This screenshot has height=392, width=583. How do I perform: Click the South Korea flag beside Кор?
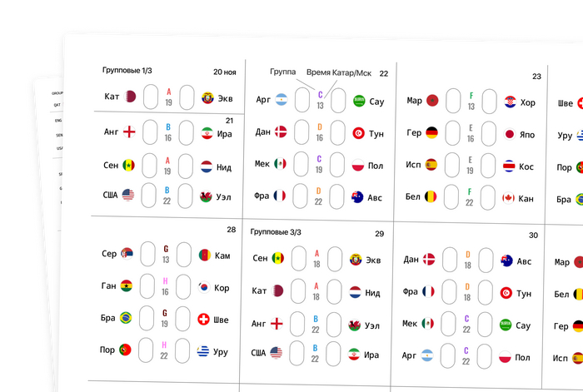point(204,288)
